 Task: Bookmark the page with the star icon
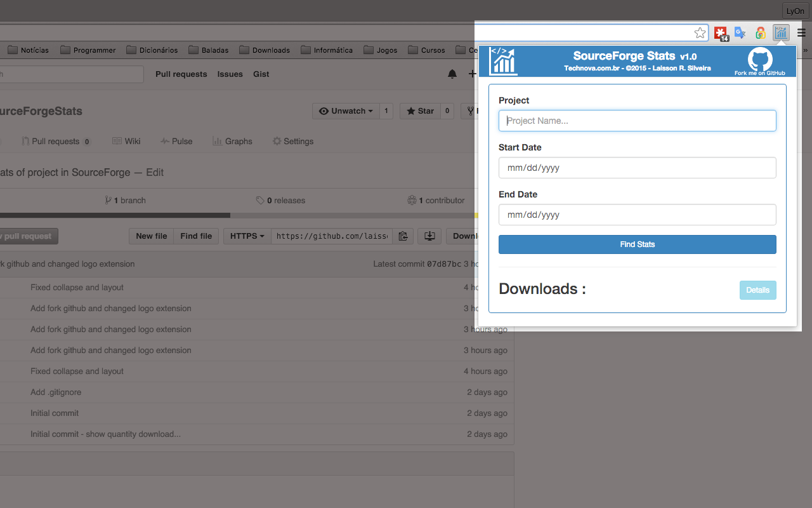[700, 32]
